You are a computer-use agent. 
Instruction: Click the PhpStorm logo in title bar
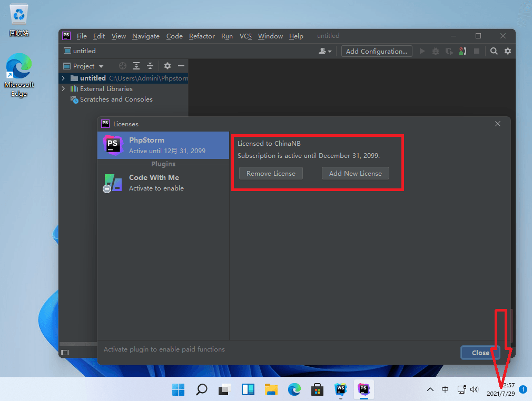click(x=66, y=36)
